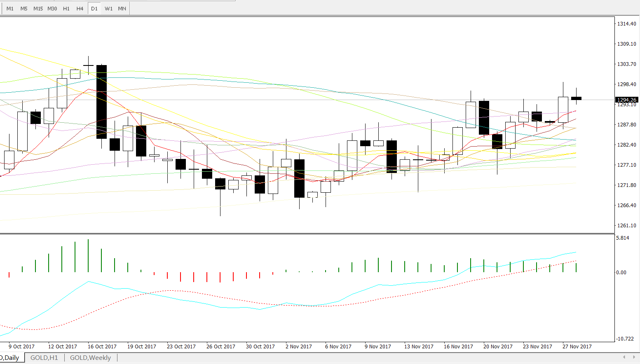This screenshot has height=364, width=640.
Task: Change chart to W1 weekly period
Action: pyautogui.click(x=108, y=9)
